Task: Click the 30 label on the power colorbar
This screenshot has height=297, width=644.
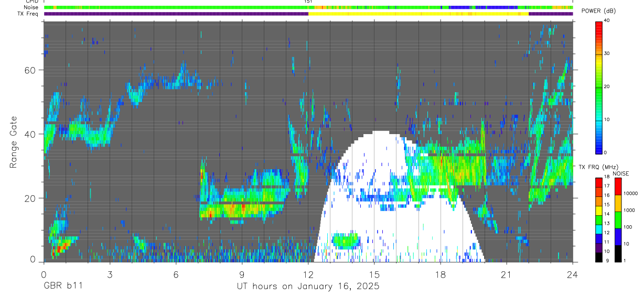Action: click(607, 53)
